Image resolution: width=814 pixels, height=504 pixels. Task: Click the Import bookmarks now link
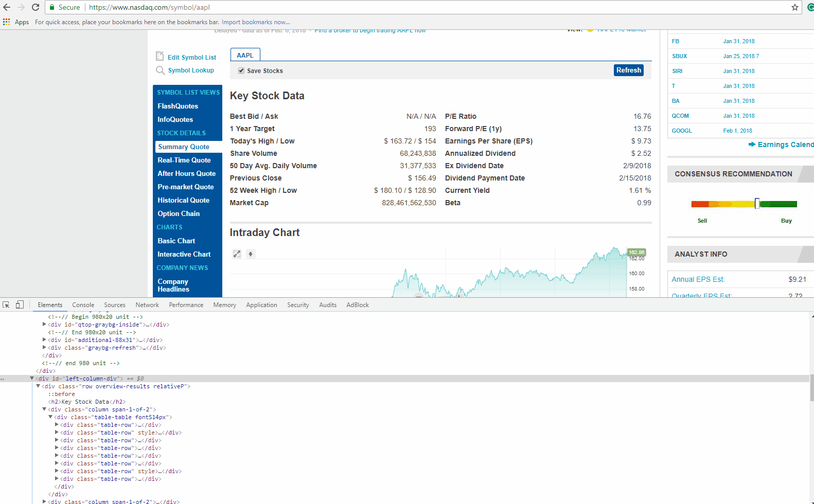(x=256, y=22)
